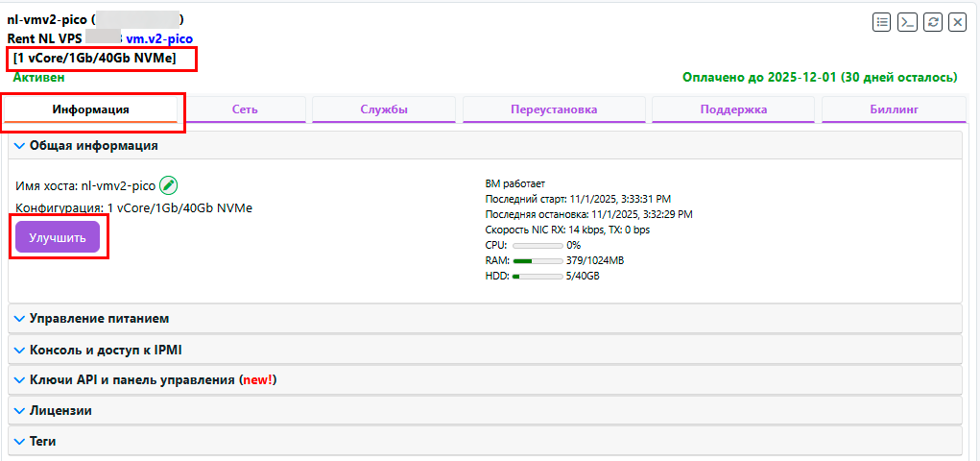Collapse the Общая информация section
The height and width of the screenshot is (461, 980).
click(86, 146)
